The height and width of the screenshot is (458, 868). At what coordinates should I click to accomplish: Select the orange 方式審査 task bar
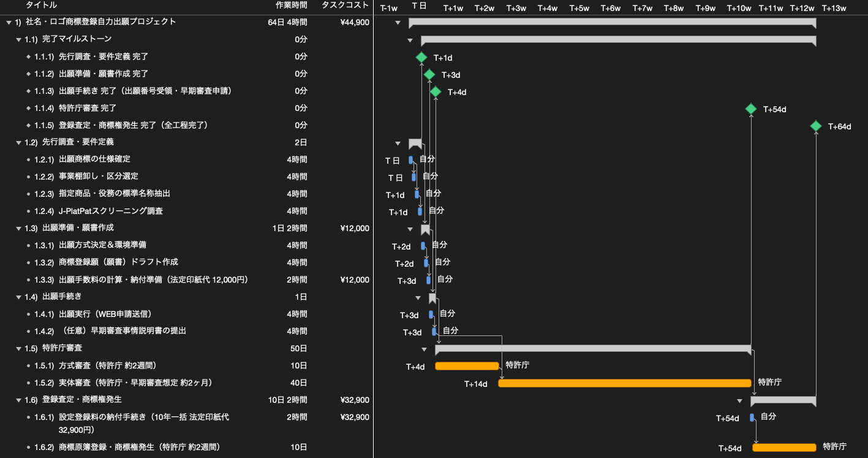pyautogui.click(x=467, y=366)
